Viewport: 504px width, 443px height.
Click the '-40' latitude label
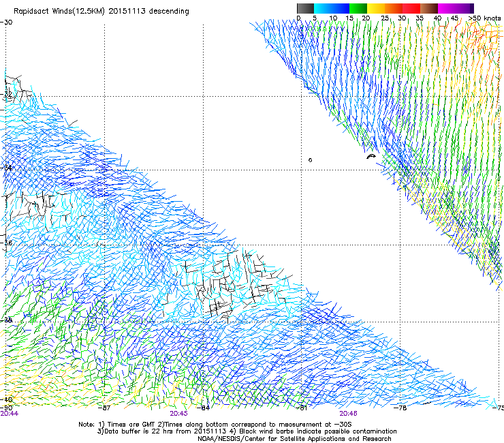(6, 400)
